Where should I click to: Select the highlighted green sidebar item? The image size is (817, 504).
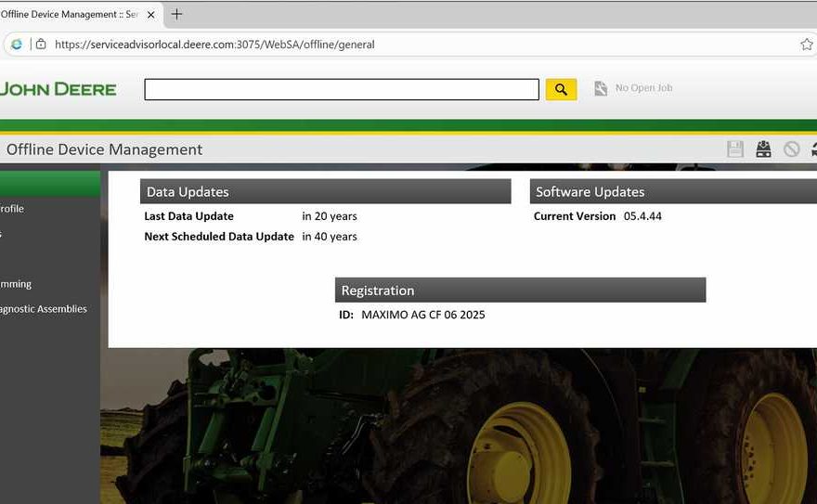pyautogui.click(x=50, y=184)
